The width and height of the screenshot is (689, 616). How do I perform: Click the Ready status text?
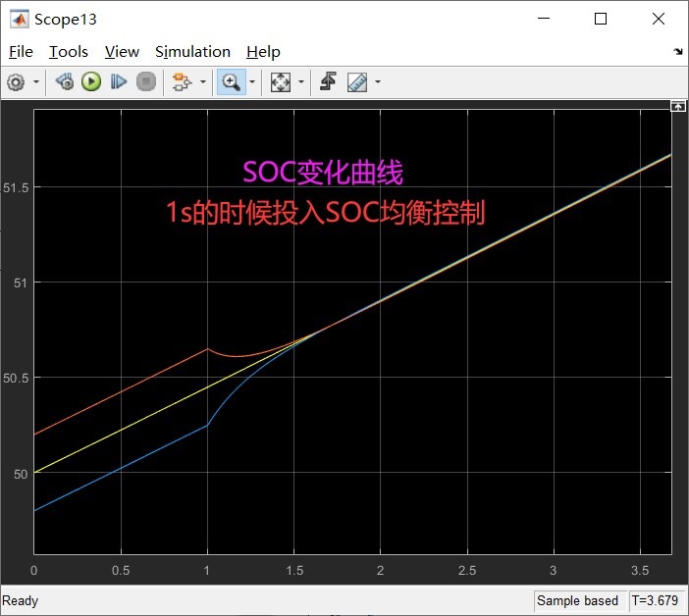[21, 600]
